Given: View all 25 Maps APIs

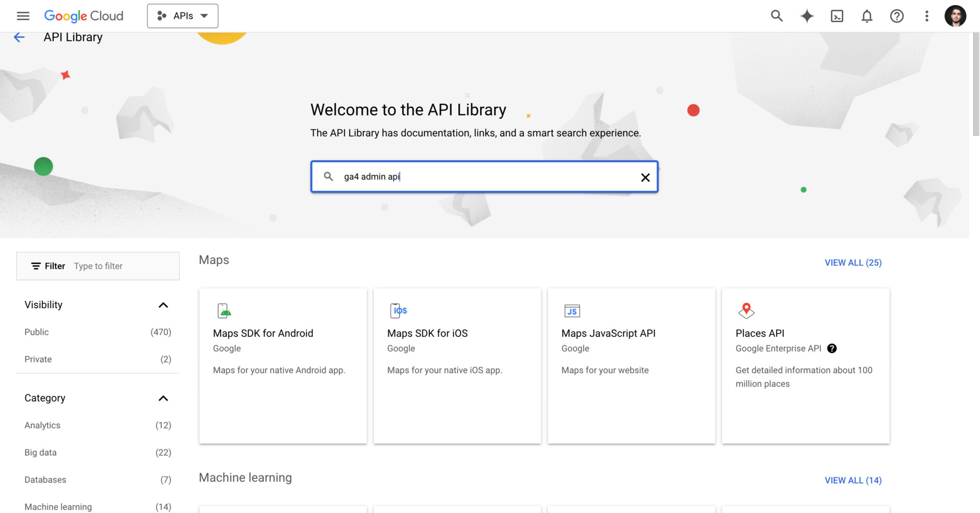Looking at the screenshot, I should coord(853,263).
